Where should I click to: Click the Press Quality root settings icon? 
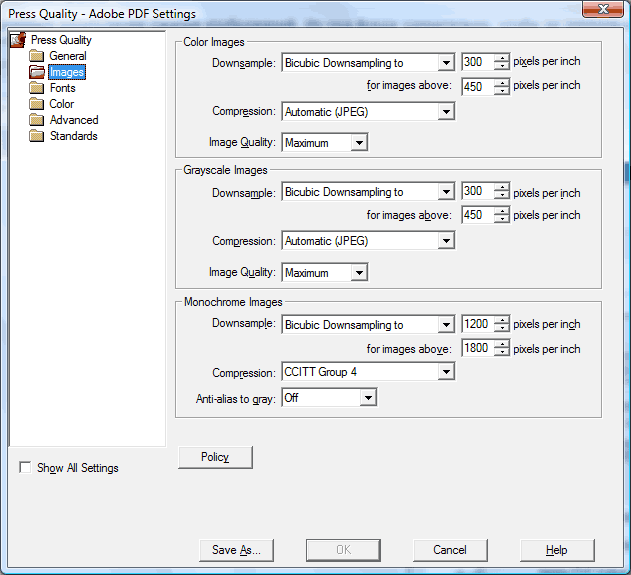[x=18, y=40]
